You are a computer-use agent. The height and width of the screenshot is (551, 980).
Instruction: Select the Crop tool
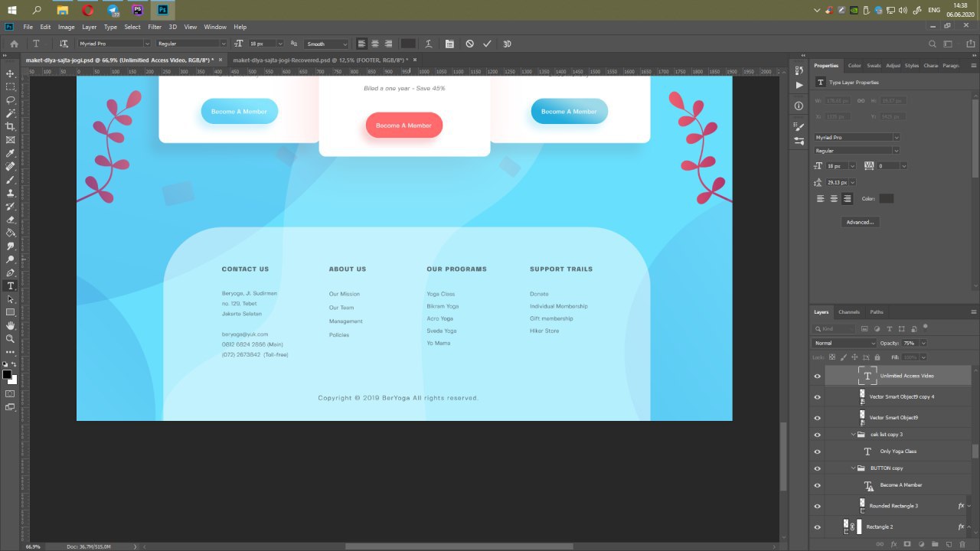click(x=11, y=126)
